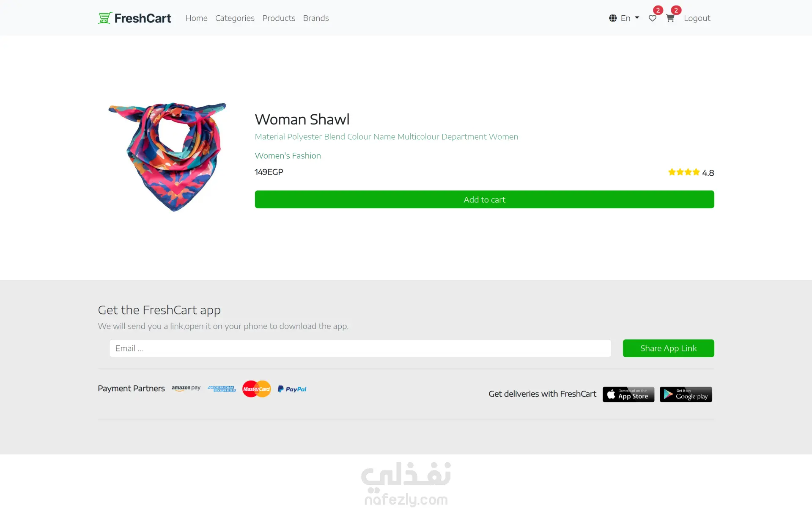Click the Logout link
Image resolution: width=812 pixels, height=508 pixels.
[x=697, y=18]
